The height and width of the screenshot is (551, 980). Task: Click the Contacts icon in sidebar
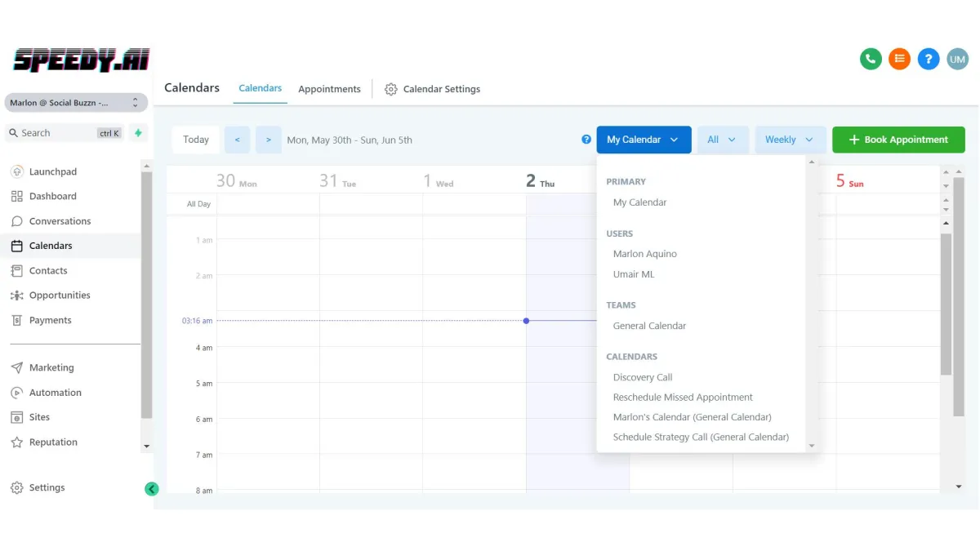pyautogui.click(x=16, y=270)
